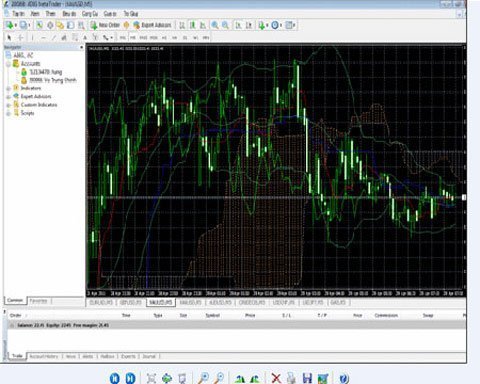The width and height of the screenshot is (480, 384).
Task: Select the M1 timeframe button
Action: click(x=123, y=38)
